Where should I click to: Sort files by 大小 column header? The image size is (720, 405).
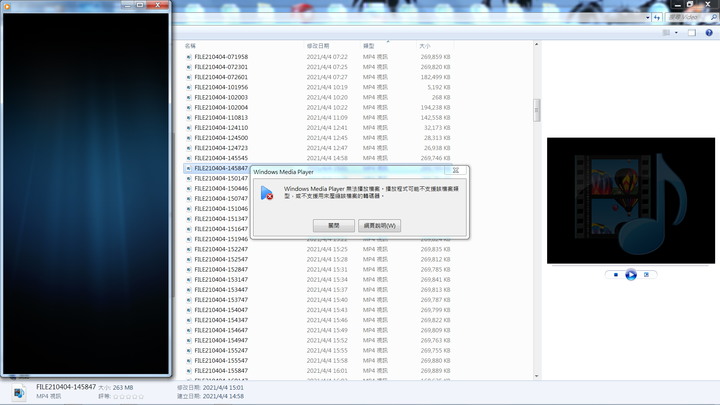(425, 46)
